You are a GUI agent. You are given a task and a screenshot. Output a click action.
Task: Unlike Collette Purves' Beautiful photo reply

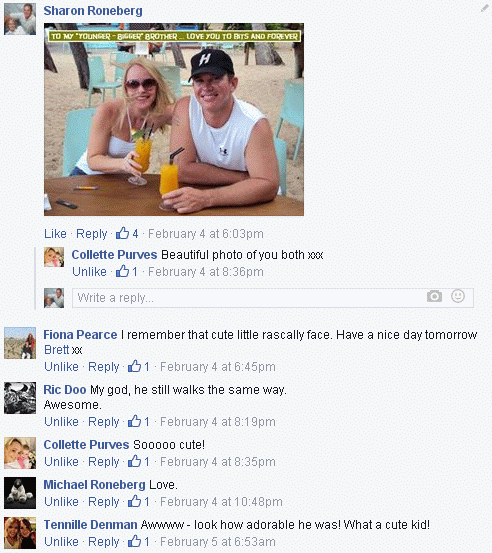coord(89,272)
